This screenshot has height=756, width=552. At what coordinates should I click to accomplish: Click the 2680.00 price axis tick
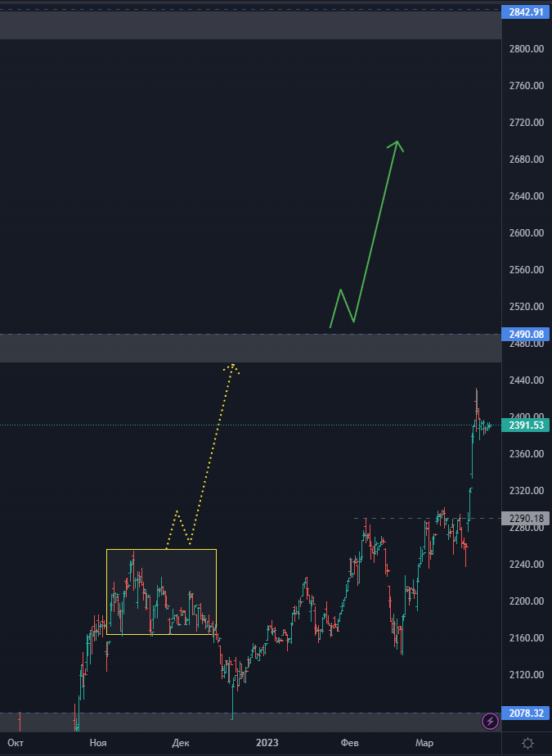pos(527,159)
